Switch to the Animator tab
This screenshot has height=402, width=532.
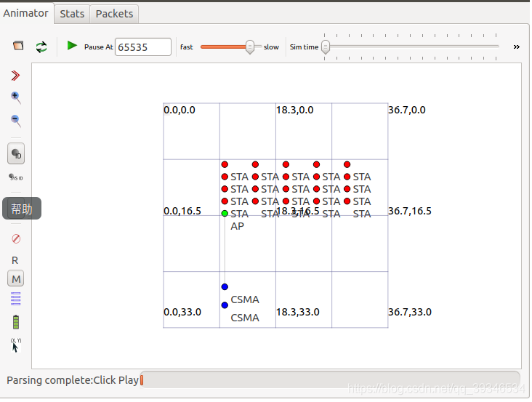pos(25,13)
